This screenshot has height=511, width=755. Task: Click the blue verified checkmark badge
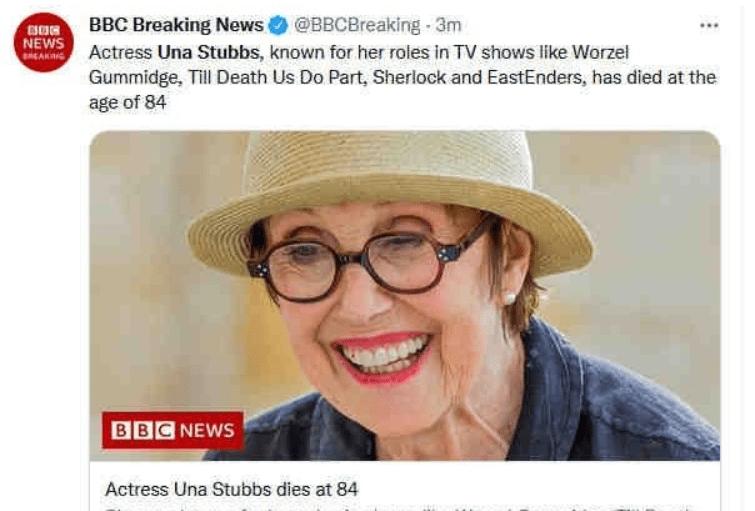278,25
